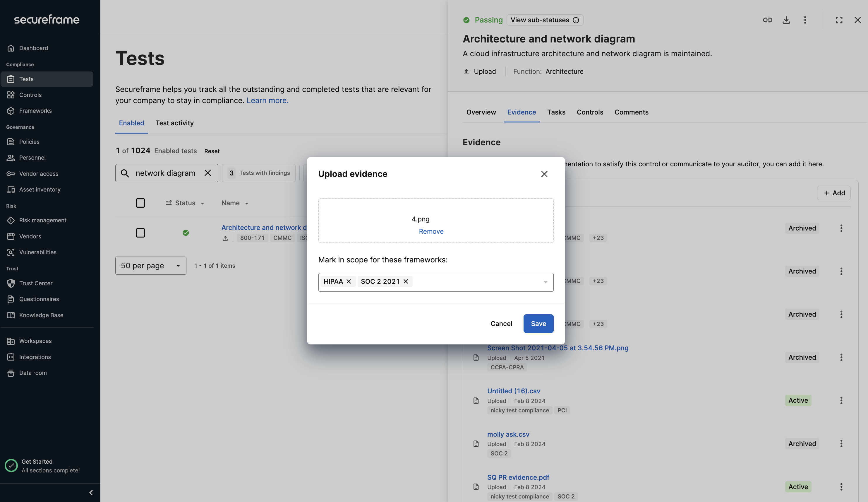Open the test panel's three-dot menu

tap(805, 20)
